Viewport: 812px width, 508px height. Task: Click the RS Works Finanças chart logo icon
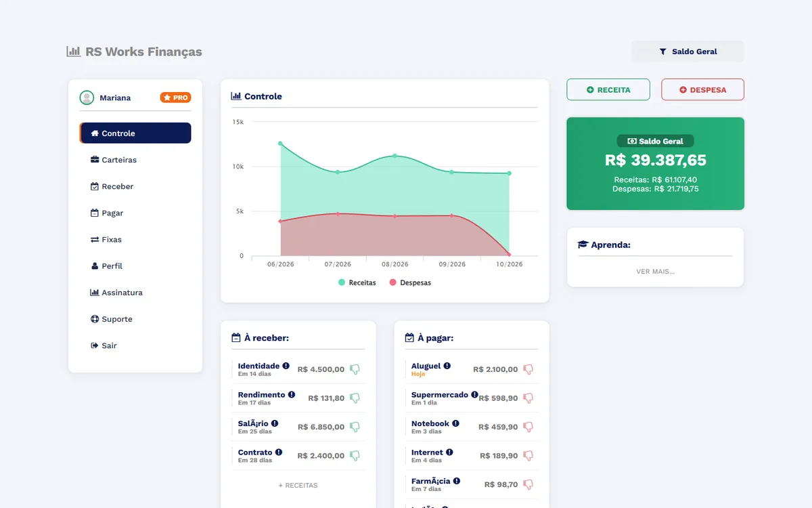[x=74, y=51]
